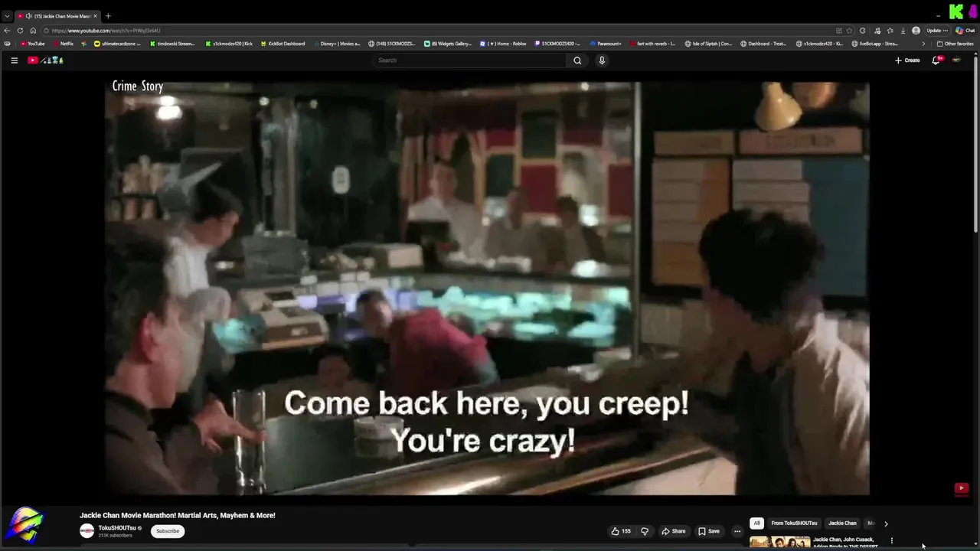Open the KickBot Dashboard bookmark
Image resolution: width=980 pixels, height=551 pixels.
(283, 44)
